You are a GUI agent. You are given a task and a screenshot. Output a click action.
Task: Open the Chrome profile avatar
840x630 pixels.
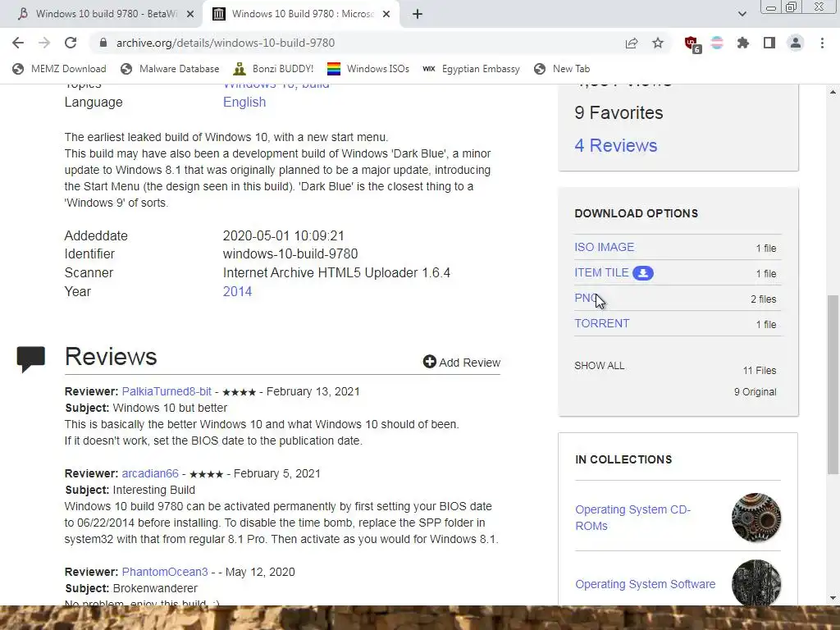(x=796, y=43)
